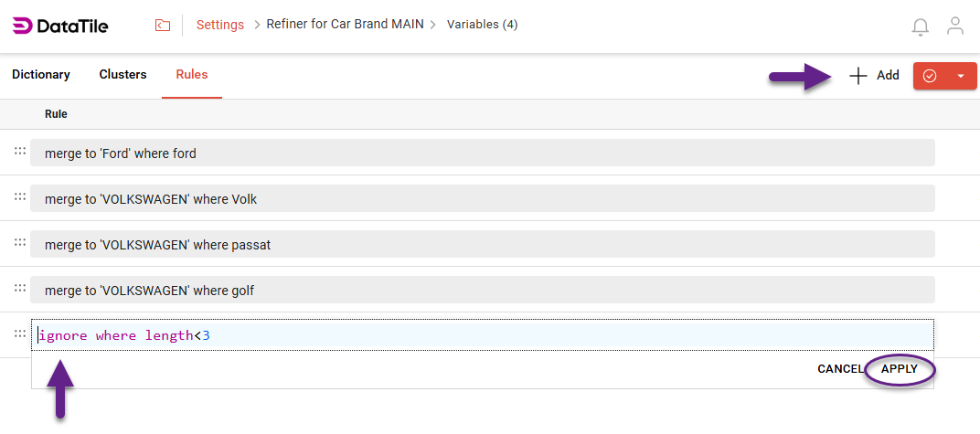Grab drag handle for Ford rule
The width and height of the screenshot is (980, 434).
pyautogui.click(x=20, y=152)
